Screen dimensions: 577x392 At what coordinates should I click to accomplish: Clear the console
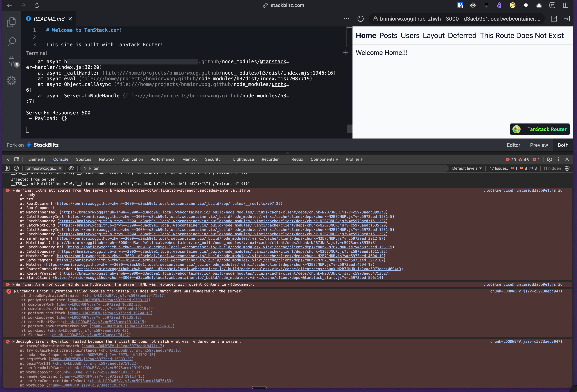pyautogui.click(x=16, y=168)
